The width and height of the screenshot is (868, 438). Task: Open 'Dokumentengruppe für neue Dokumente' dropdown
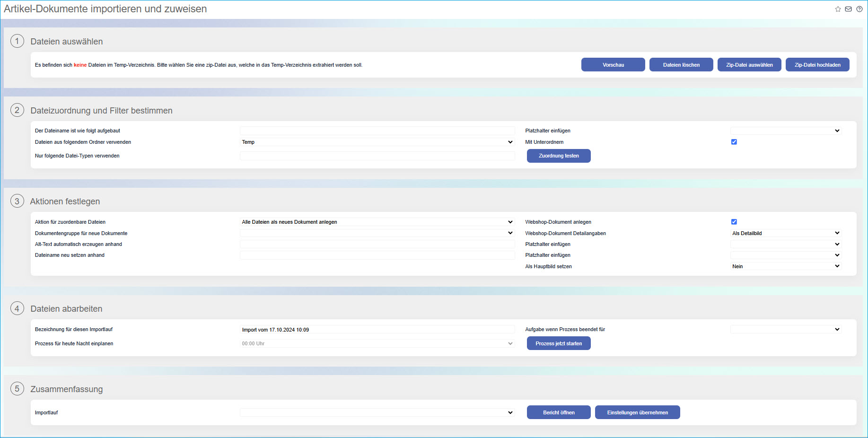click(x=377, y=233)
